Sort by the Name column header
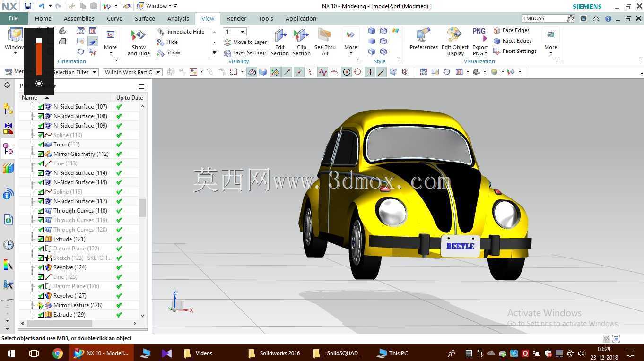Image resolution: width=644 pixels, height=361 pixels. [66, 97]
